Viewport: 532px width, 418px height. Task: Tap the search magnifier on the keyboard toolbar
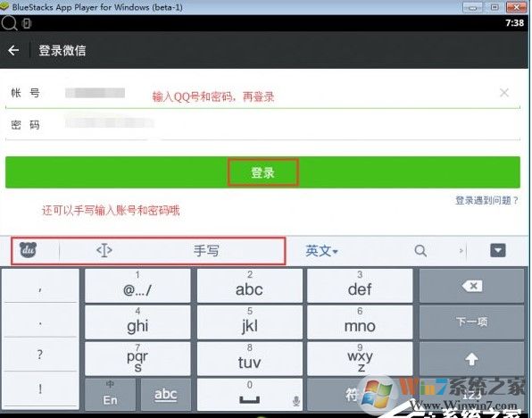pyautogui.click(x=420, y=251)
